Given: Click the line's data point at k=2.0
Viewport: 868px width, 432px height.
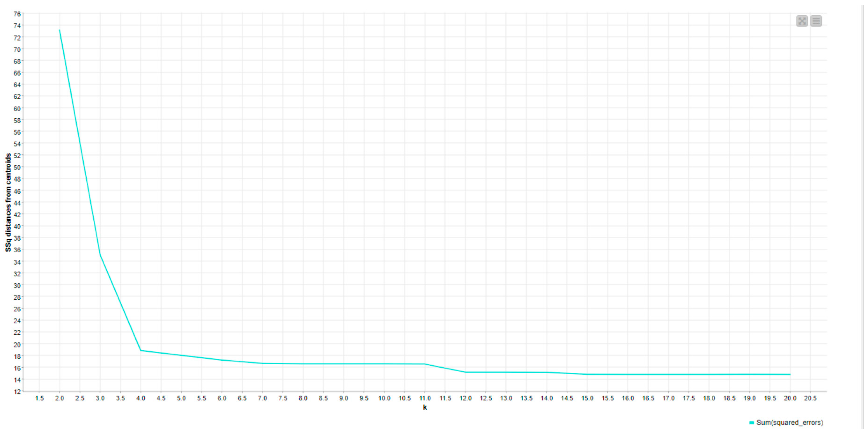Looking at the screenshot, I should point(60,30).
